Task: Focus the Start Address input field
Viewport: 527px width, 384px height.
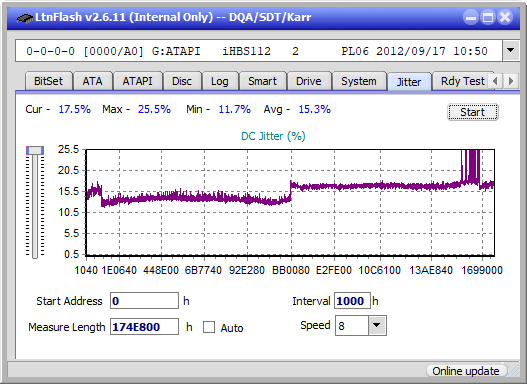Action: (144, 301)
